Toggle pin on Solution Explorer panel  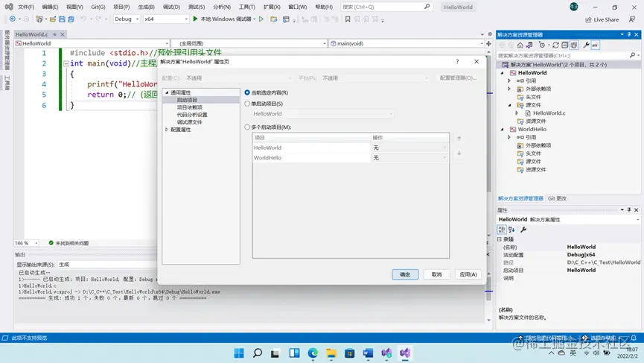[x=629, y=34]
